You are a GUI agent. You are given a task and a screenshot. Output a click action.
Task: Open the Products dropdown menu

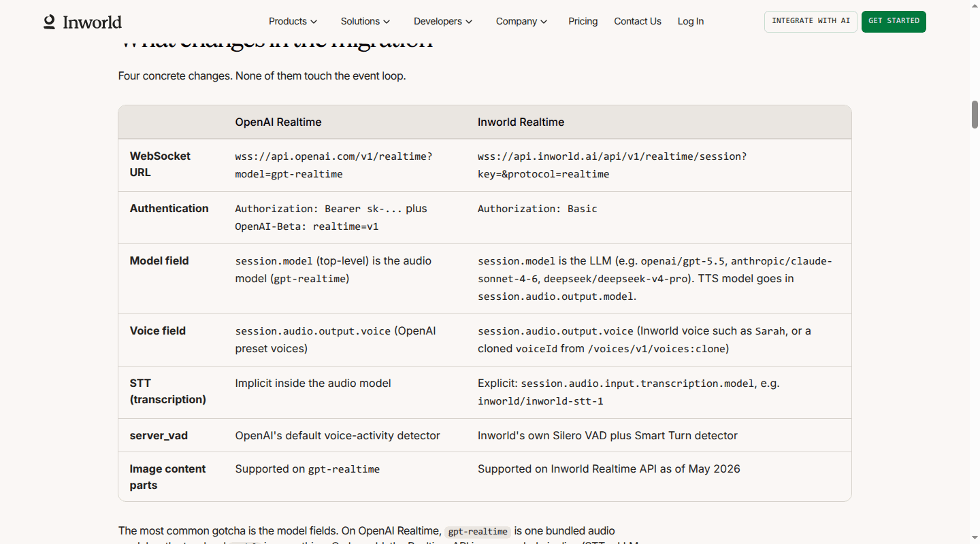(x=293, y=21)
